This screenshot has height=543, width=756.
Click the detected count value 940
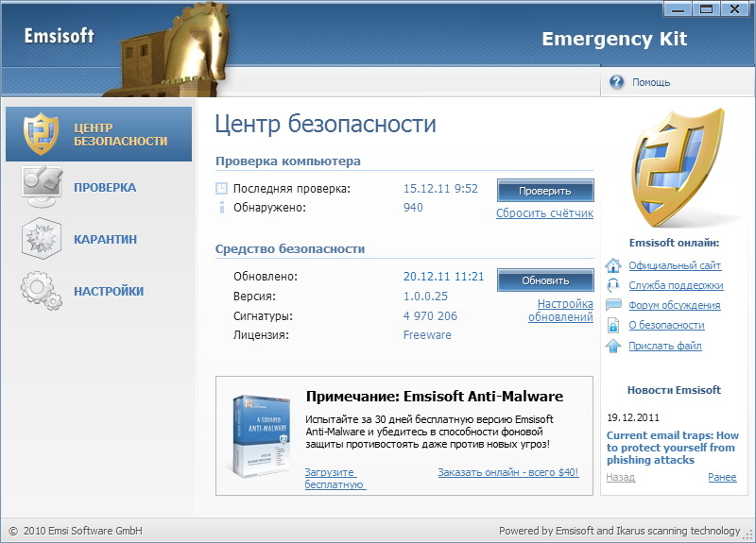click(x=413, y=208)
